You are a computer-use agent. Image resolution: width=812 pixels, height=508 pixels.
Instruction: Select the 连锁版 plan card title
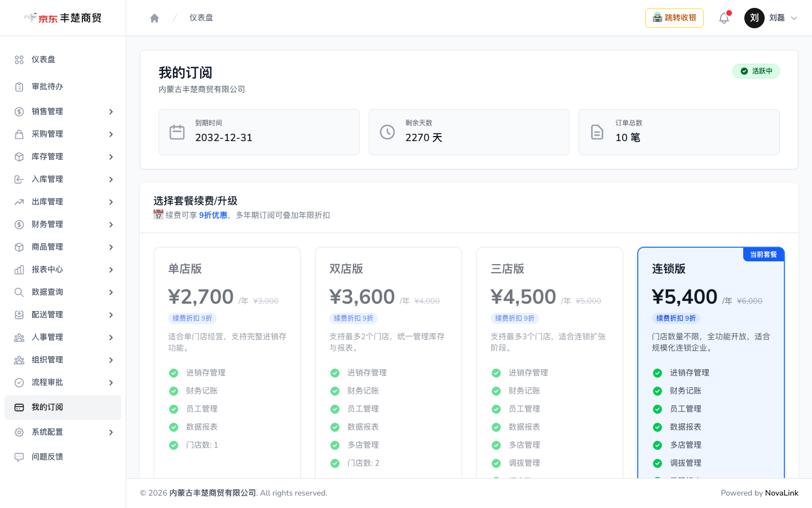(669, 269)
